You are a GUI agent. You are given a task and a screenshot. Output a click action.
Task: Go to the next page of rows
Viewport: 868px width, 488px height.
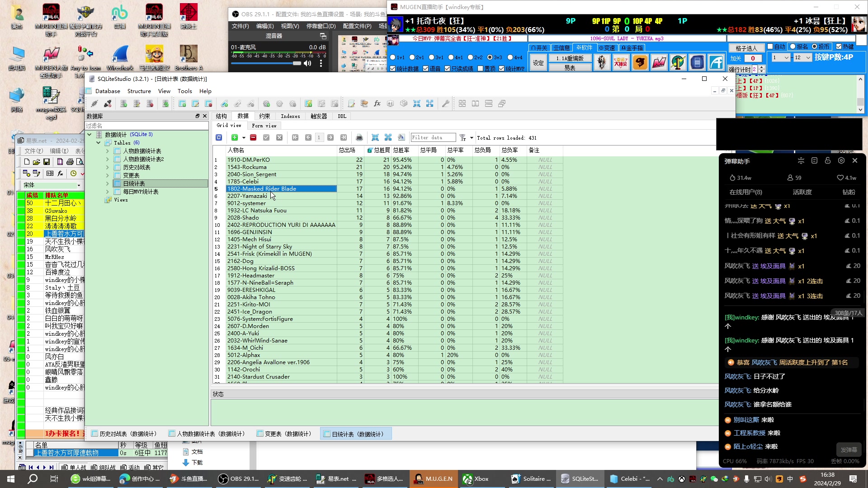[330, 137]
